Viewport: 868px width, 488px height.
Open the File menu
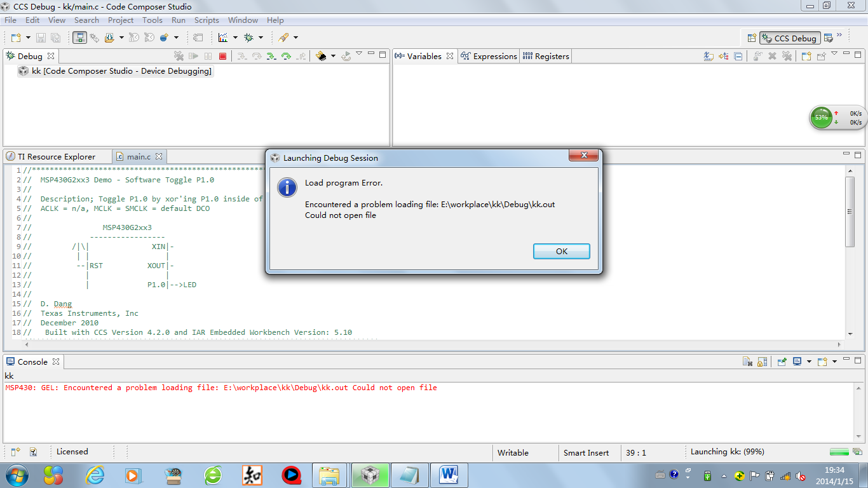click(x=10, y=20)
